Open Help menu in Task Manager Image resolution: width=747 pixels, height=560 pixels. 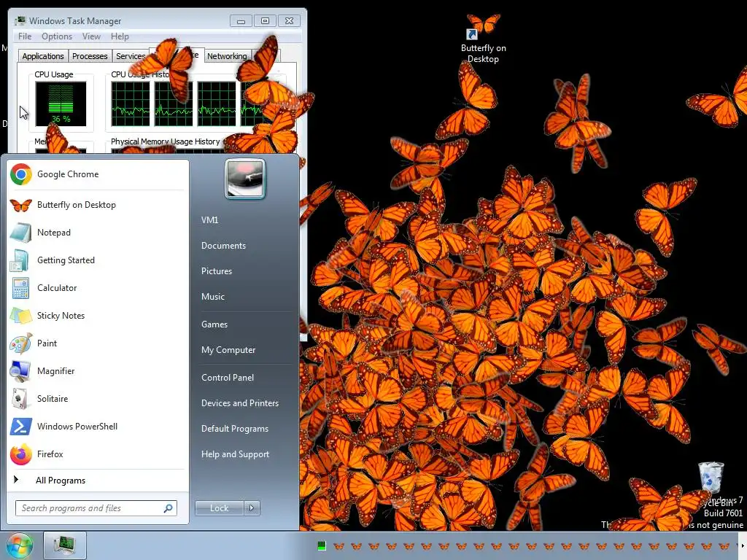coord(120,36)
